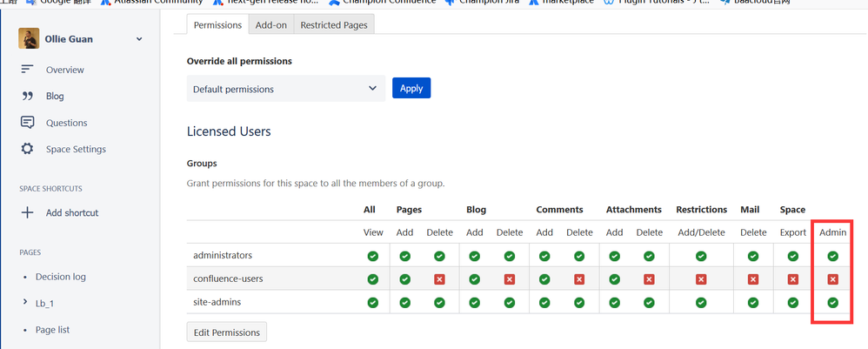The height and width of the screenshot is (349, 868).
Task: Switch to the Add-on tab
Action: (271, 25)
